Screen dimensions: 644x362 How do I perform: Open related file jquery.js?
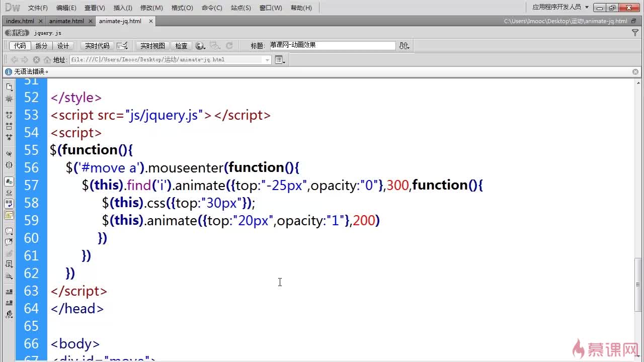pyautogui.click(x=48, y=33)
